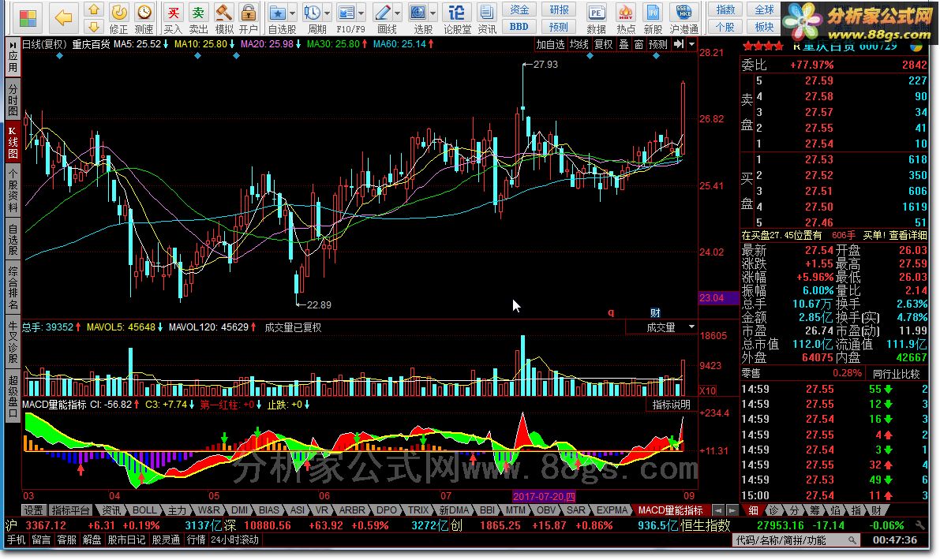The image size is (940, 560).
Task: Expand the 周期 period dropdown arrow
Action: [328, 13]
